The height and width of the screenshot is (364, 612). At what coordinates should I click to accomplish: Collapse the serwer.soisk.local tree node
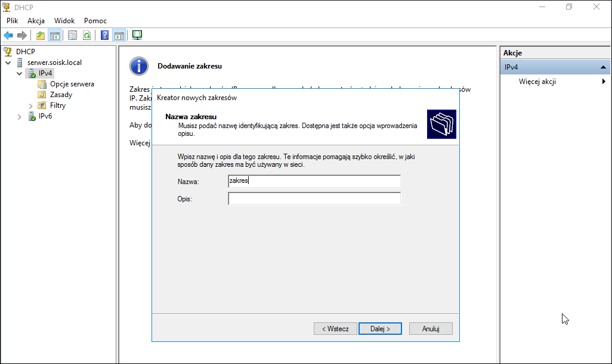point(8,63)
